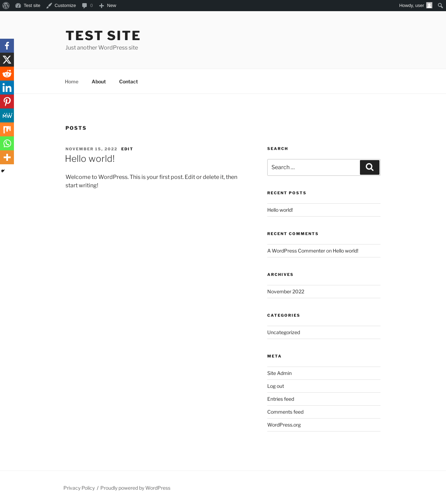This screenshot has height=504, width=446.
Task: Expand the New content menu
Action: coord(108,6)
